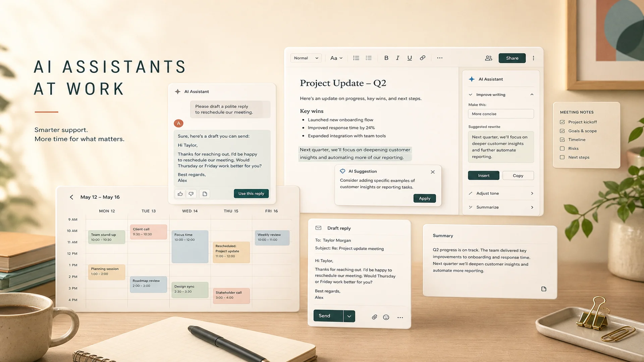Open the vertical kebab menu beside Share
Viewport: 644px width, 362px height.
[533, 58]
